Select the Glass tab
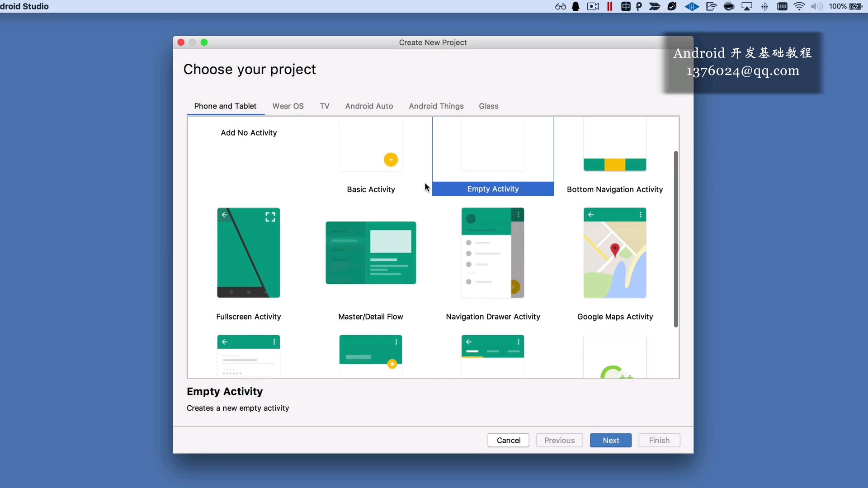868x488 pixels. (x=489, y=106)
